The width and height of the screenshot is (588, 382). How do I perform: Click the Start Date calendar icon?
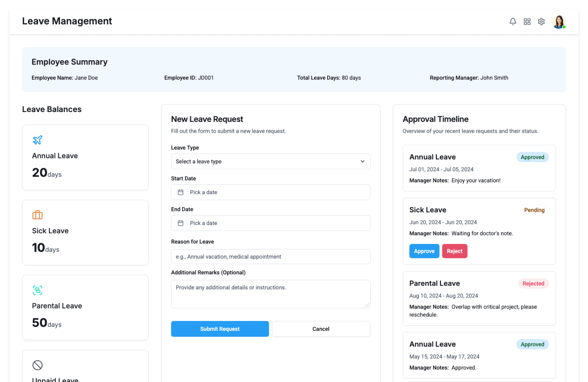(x=181, y=192)
